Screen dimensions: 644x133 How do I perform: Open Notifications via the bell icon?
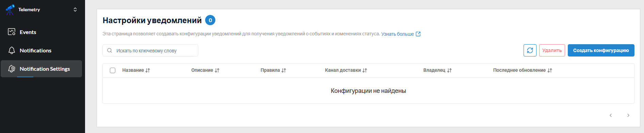coord(12,50)
